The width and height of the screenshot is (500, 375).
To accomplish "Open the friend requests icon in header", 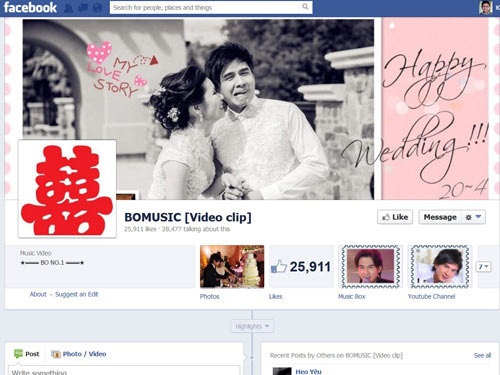I will pos(69,8).
